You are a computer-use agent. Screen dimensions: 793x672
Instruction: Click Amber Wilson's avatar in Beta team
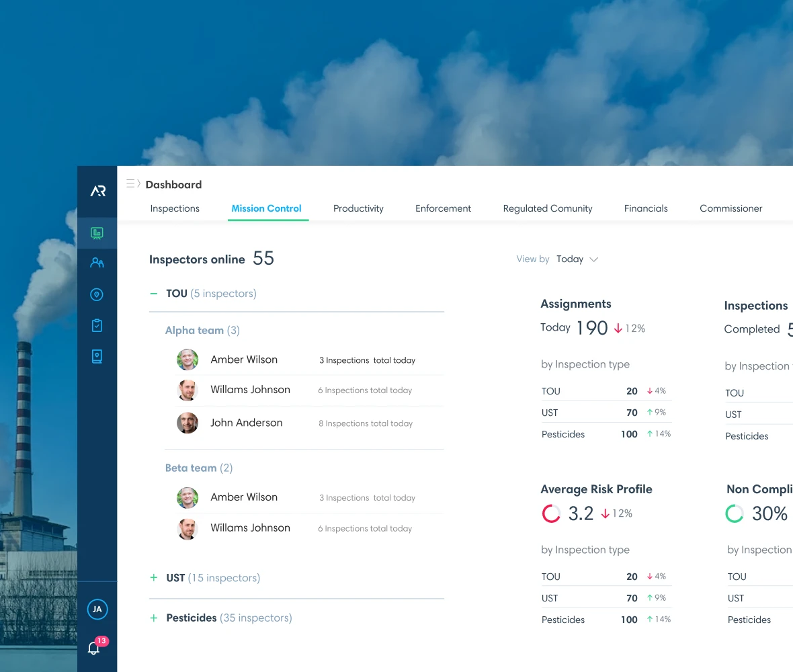[x=187, y=497]
